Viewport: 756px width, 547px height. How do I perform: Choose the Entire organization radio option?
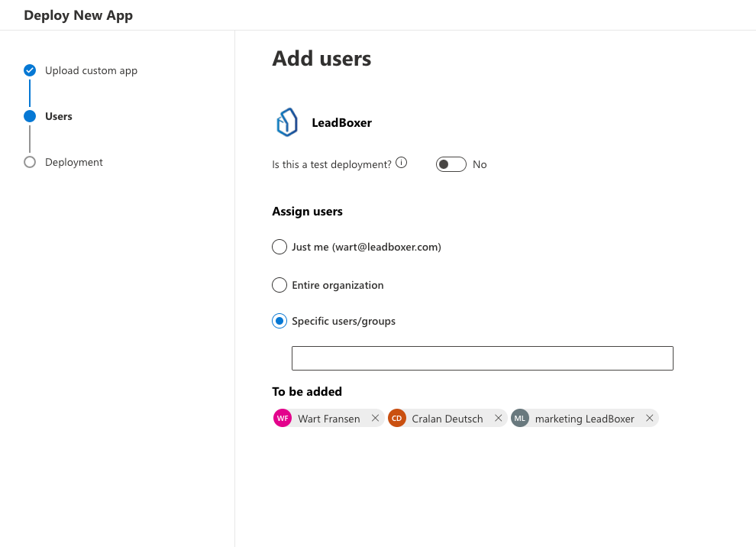point(279,285)
